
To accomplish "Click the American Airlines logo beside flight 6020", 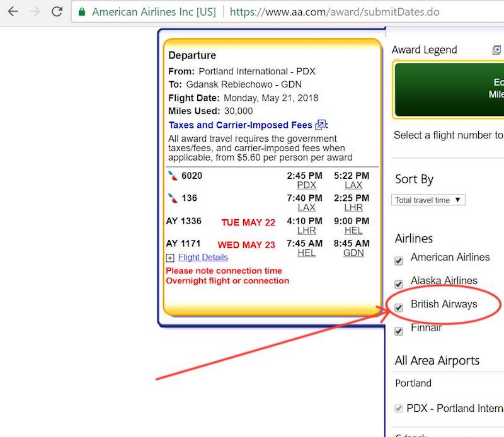I will (x=173, y=176).
